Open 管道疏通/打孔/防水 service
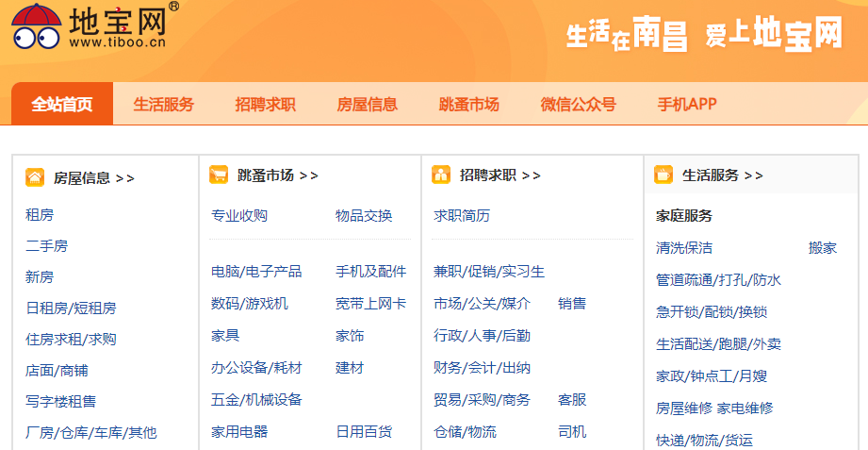 pos(718,280)
